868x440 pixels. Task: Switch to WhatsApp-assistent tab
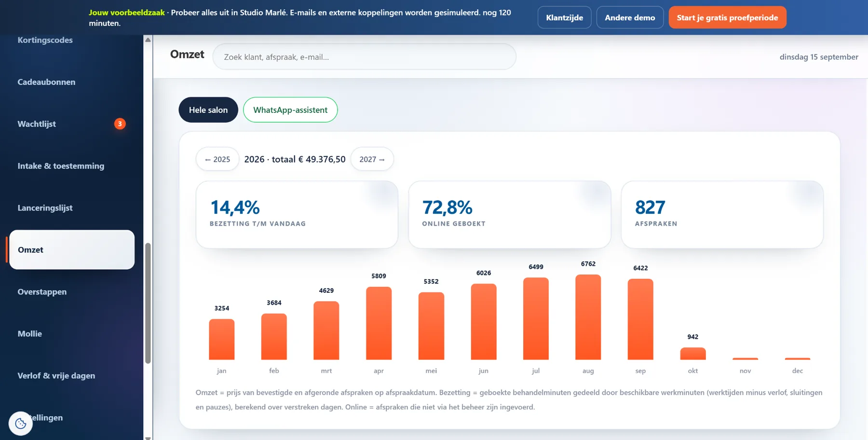coord(290,110)
